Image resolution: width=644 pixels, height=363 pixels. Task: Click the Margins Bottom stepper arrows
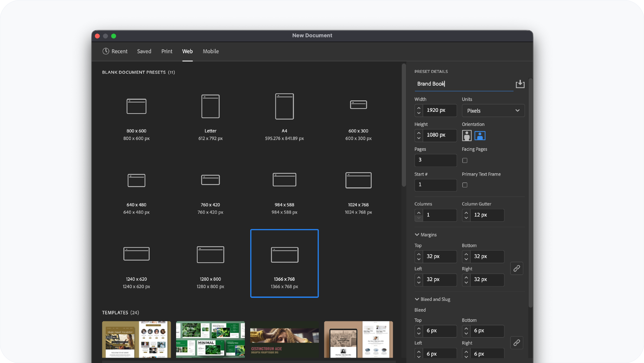click(x=466, y=257)
